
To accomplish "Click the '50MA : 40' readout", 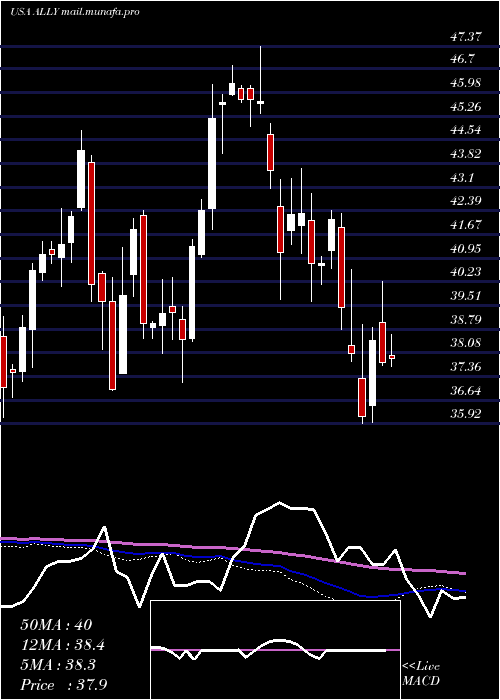I will pyautogui.click(x=56, y=625).
